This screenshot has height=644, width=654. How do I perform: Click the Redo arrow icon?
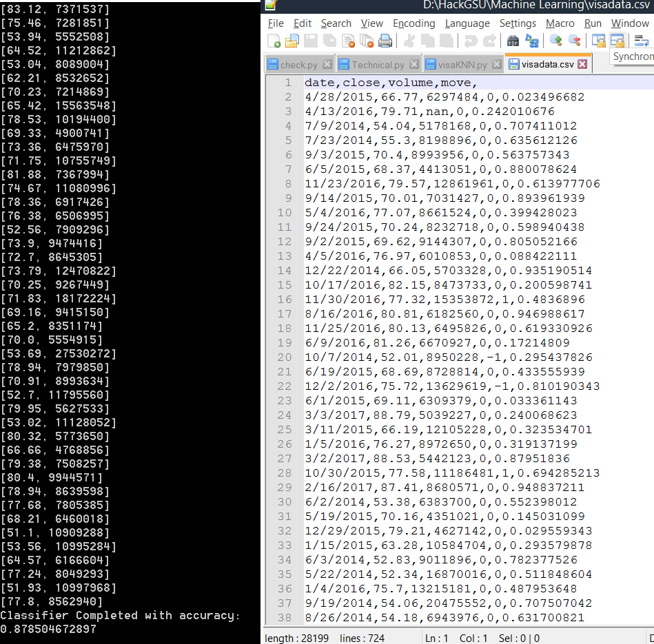[489, 41]
